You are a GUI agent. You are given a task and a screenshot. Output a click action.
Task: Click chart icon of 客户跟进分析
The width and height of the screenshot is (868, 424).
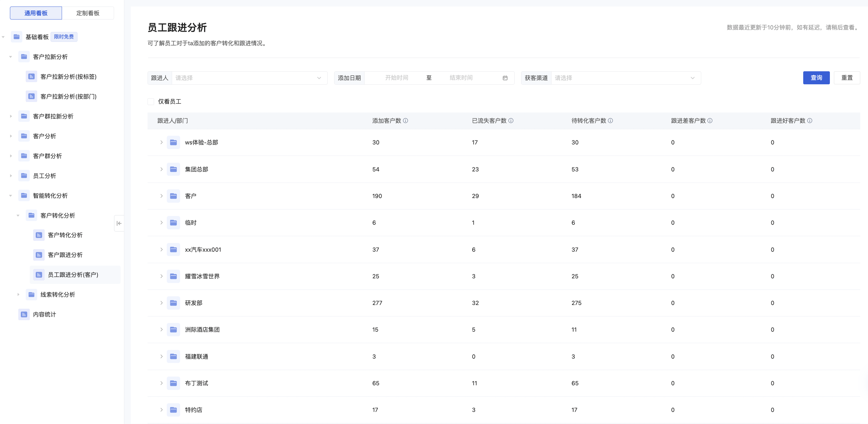click(x=39, y=255)
